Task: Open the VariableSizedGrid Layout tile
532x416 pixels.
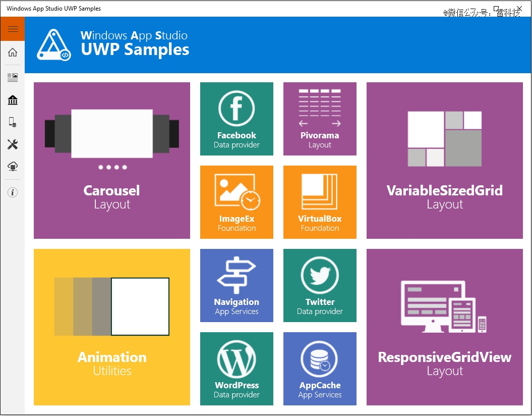Action: [x=444, y=160]
